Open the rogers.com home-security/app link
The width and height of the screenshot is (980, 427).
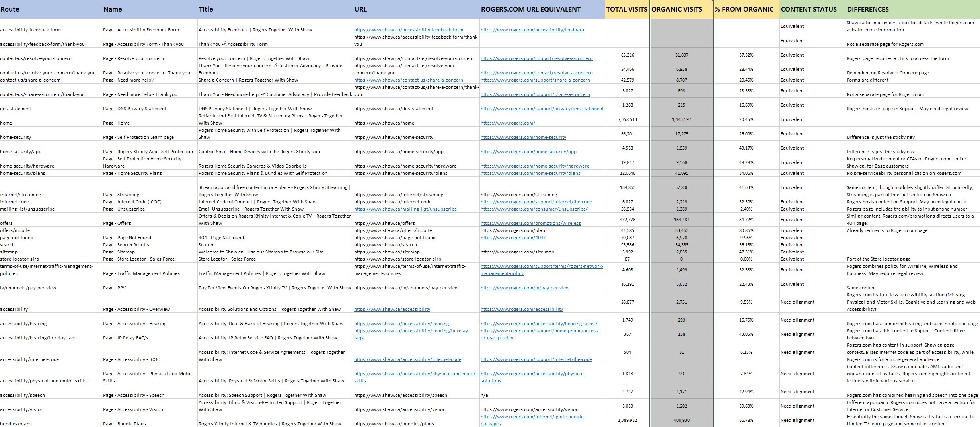[x=528, y=152]
